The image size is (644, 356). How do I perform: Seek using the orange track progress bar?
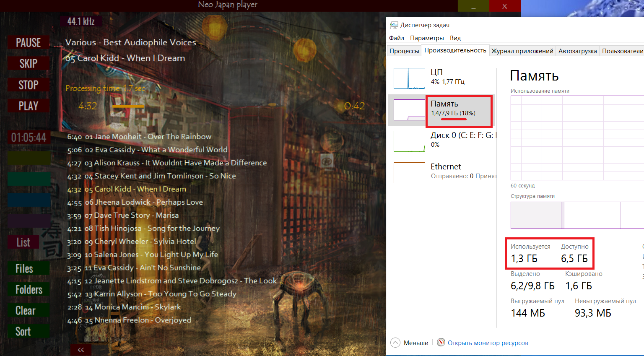128,107
